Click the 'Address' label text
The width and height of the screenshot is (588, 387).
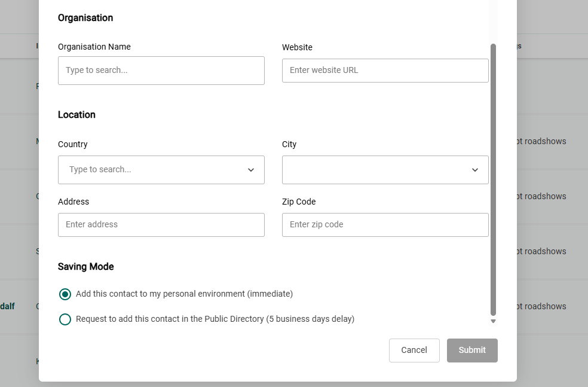coord(73,202)
